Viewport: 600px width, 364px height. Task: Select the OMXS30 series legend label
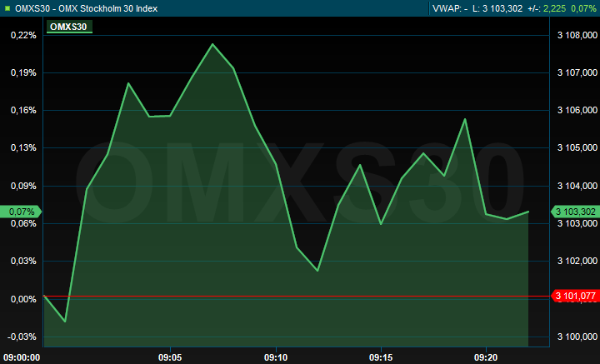(68, 27)
